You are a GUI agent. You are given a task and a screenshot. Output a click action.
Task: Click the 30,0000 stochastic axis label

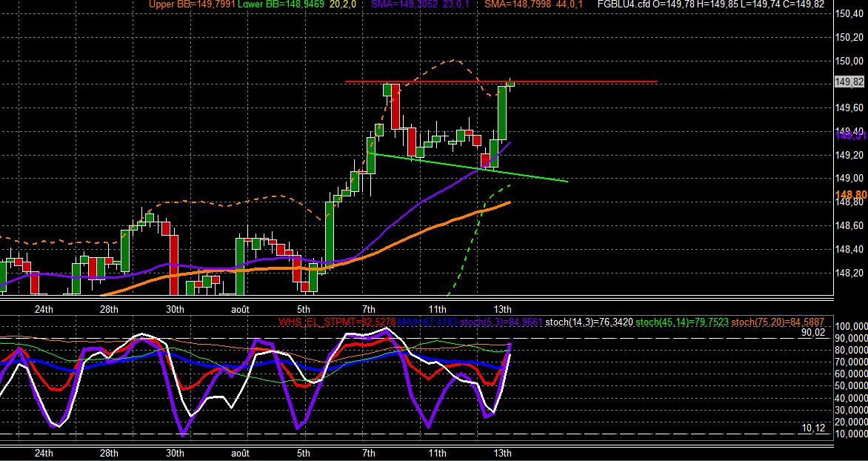tap(852, 410)
